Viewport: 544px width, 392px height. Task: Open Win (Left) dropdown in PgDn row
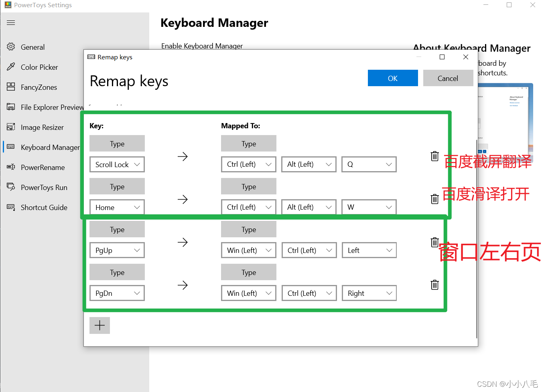coord(249,293)
